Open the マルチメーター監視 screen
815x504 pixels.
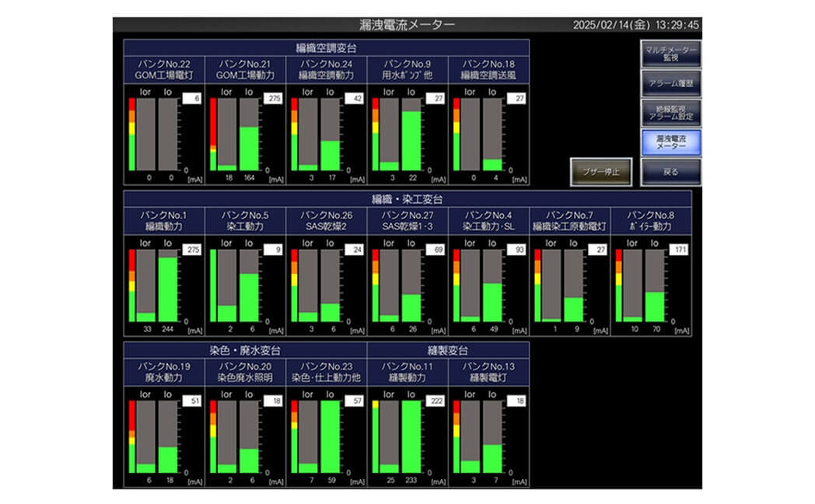[x=670, y=53]
